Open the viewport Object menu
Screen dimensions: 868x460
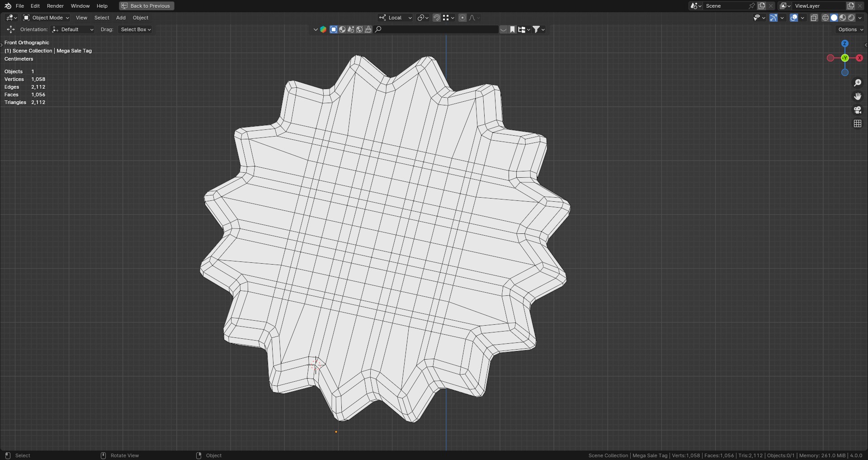[141, 18]
